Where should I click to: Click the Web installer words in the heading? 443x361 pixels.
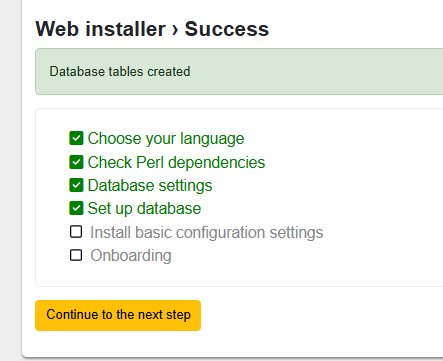click(100, 29)
